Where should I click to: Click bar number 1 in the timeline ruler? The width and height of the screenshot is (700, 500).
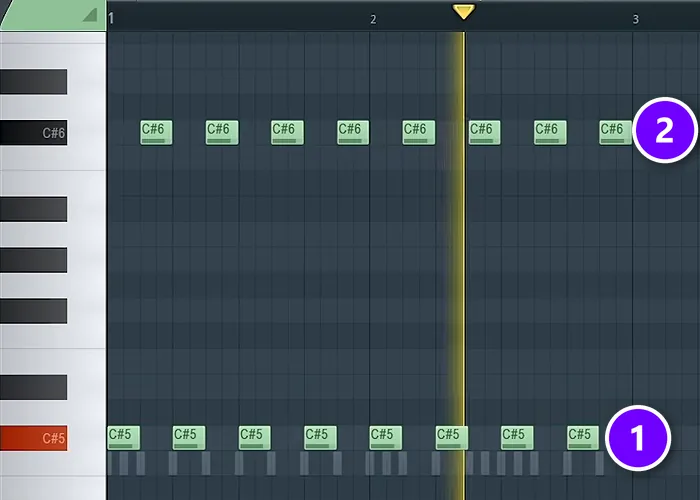click(x=111, y=19)
